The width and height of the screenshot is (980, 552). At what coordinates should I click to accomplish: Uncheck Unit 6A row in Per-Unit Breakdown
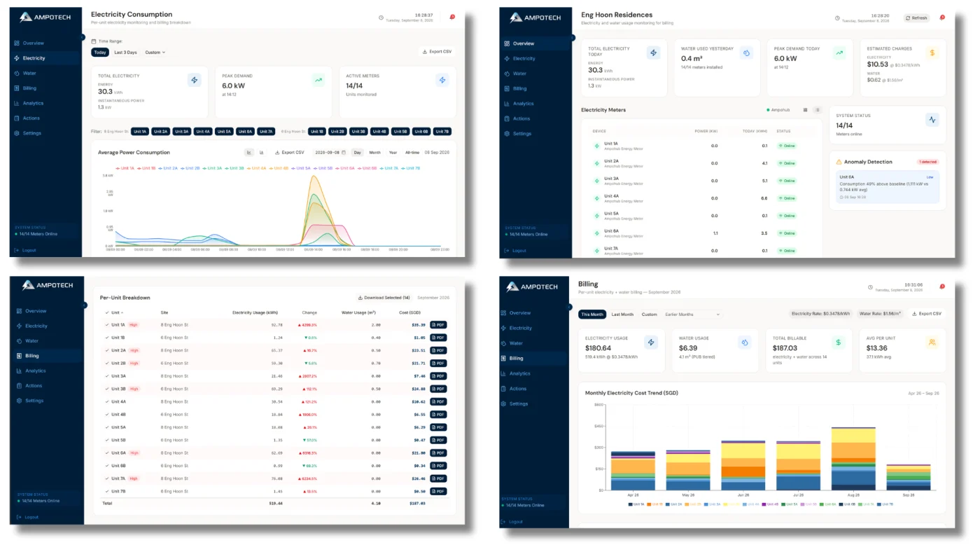tap(107, 453)
